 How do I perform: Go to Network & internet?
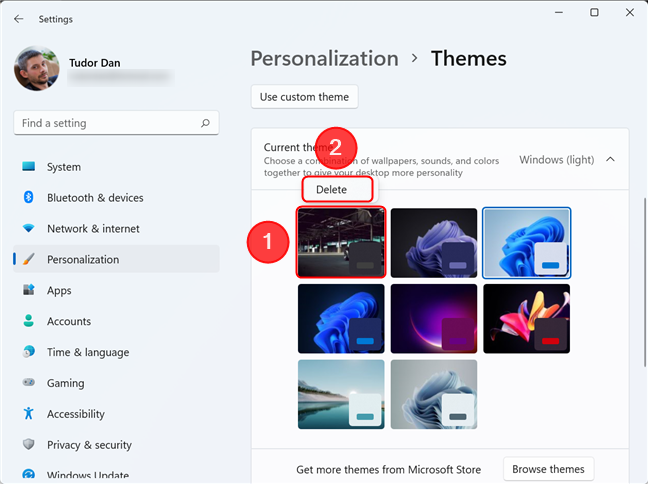[x=116, y=229]
